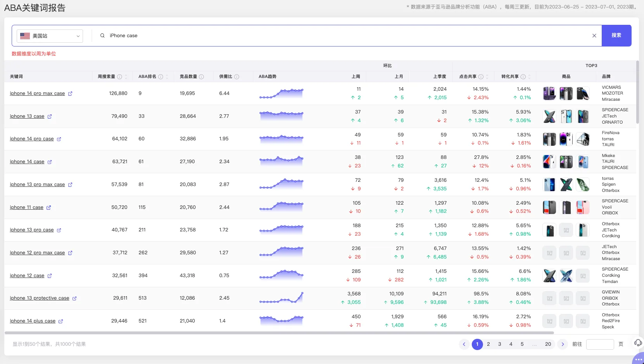This screenshot has width=644, height=364.
Task: Open second product thumbnail for iphone 13 pro max case
Action: click(x=566, y=185)
